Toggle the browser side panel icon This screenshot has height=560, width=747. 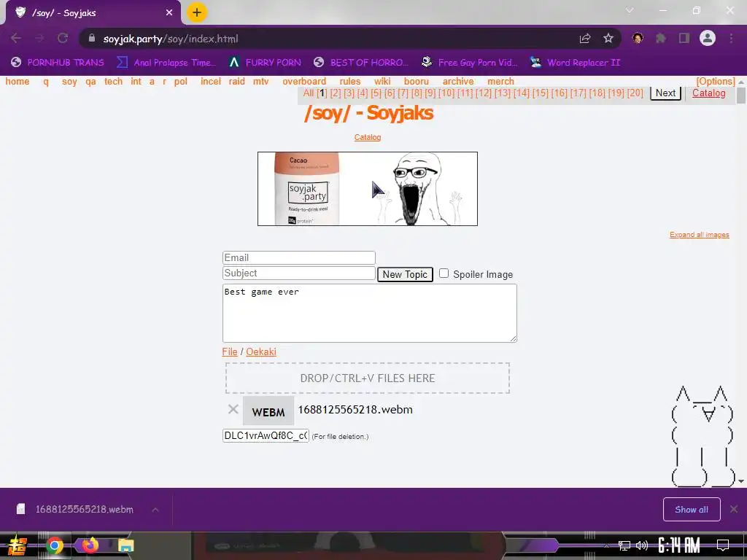[684, 38]
